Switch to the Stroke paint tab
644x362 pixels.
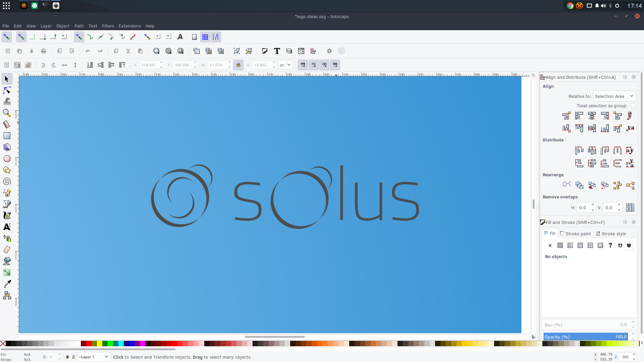[x=576, y=234]
